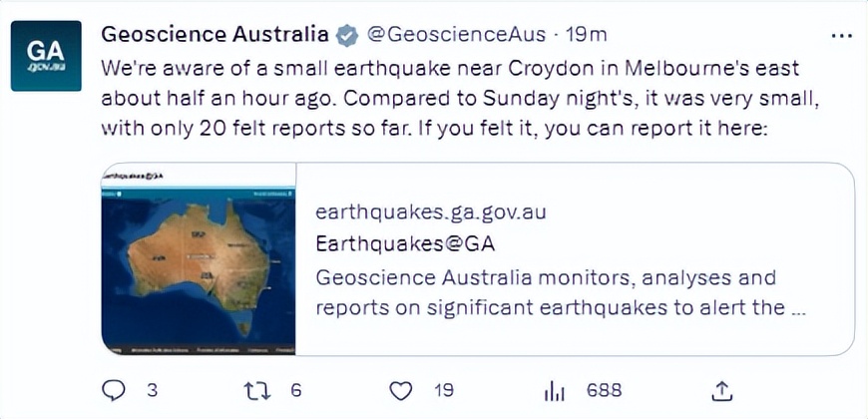The width and height of the screenshot is (868, 419).
Task: View tweet analytics bar chart icon
Action: [x=554, y=390]
